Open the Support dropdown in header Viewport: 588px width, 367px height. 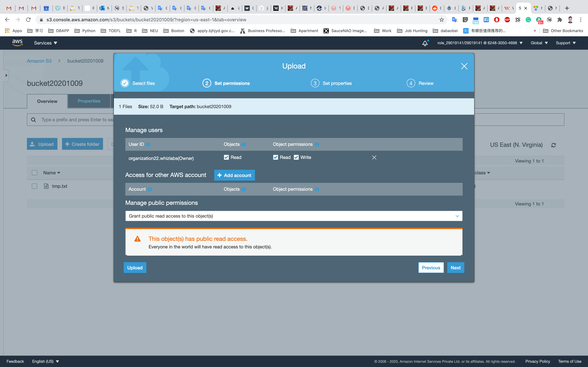pyautogui.click(x=566, y=43)
